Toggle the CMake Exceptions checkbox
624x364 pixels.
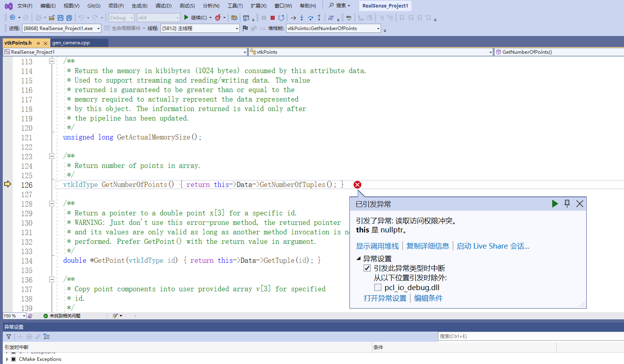click(x=13, y=359)
